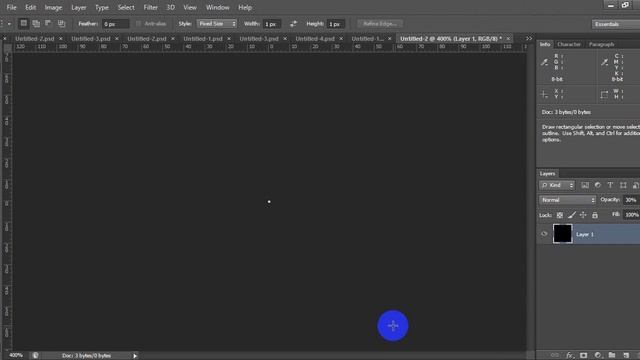Click the layer Fill value field
This screenshot has height=360, width=640.
click(631, 215)
